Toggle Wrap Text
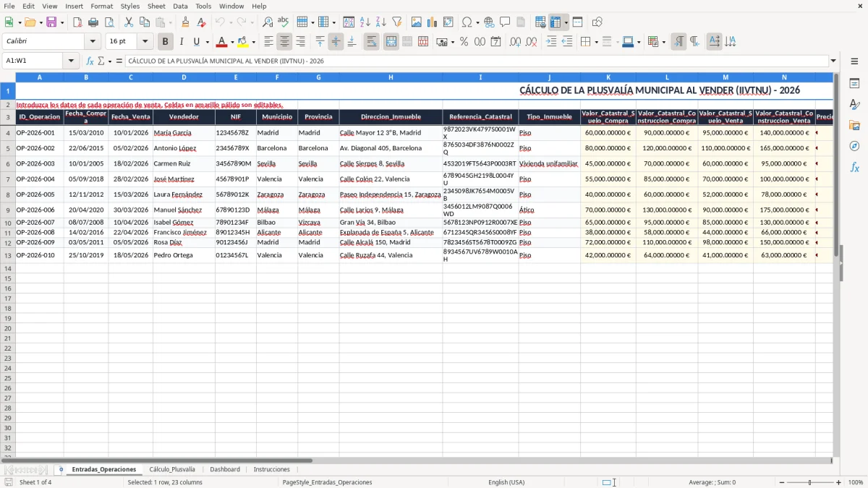Screen dimensions: 868x488 tap(372, 42)
